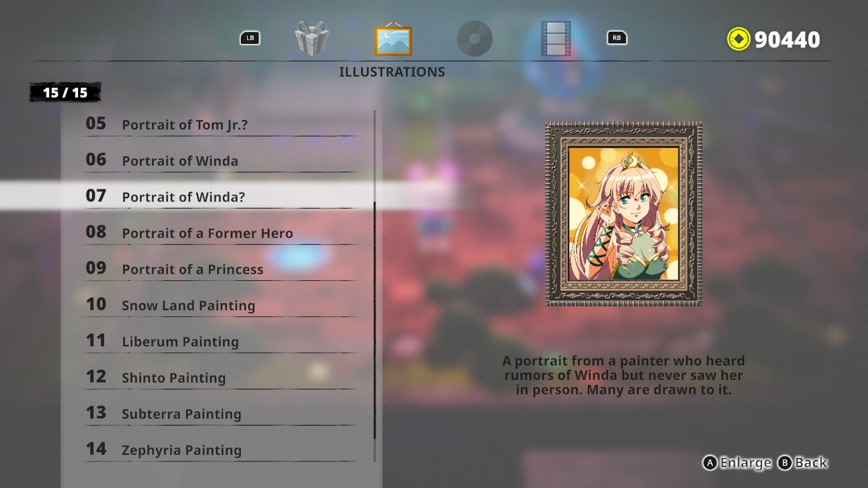
Task: Select the illustrations picture frame icon
Action: 393,39
